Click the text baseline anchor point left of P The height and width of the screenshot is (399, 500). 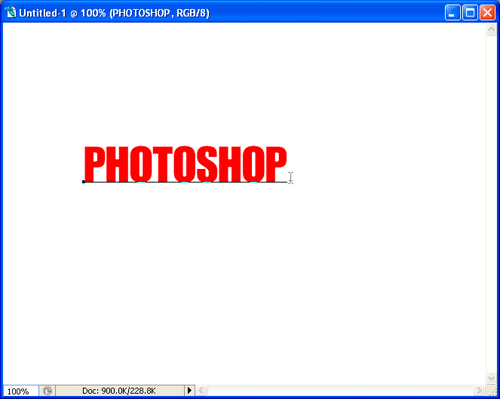tap(83, 182)
